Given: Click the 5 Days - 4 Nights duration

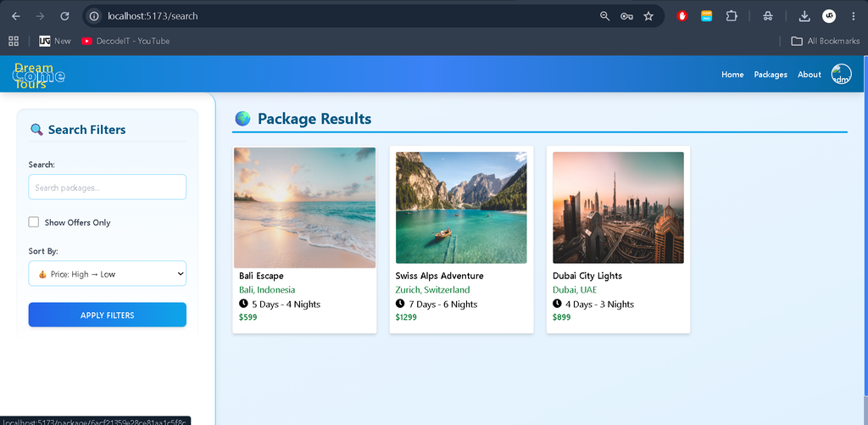Looking at the screenshot, I should tap(280, 305).
